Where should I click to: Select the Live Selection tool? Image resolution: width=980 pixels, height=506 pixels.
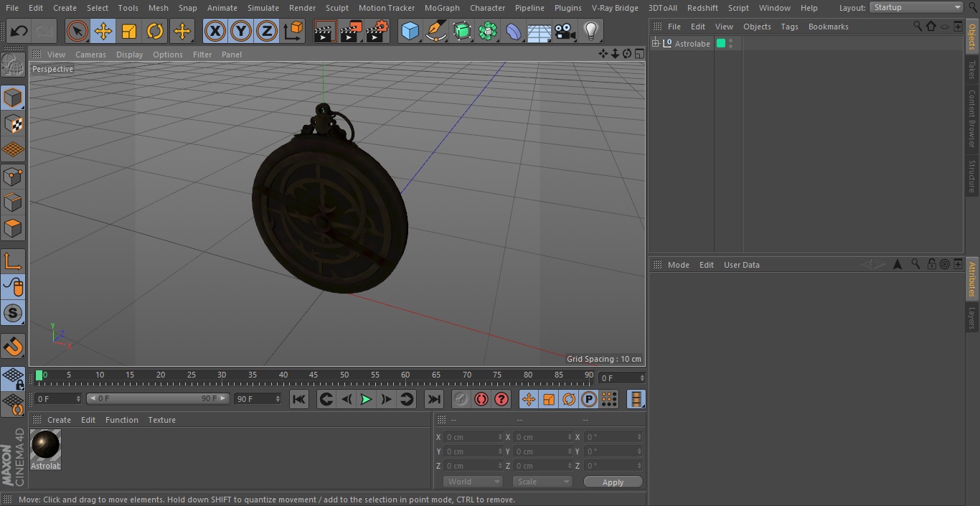[77, 31]
